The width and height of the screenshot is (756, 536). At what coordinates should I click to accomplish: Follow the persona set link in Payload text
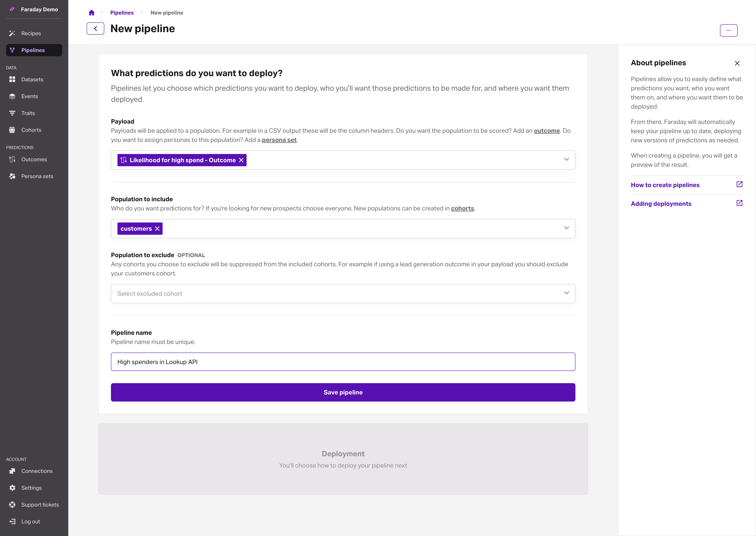279,140
